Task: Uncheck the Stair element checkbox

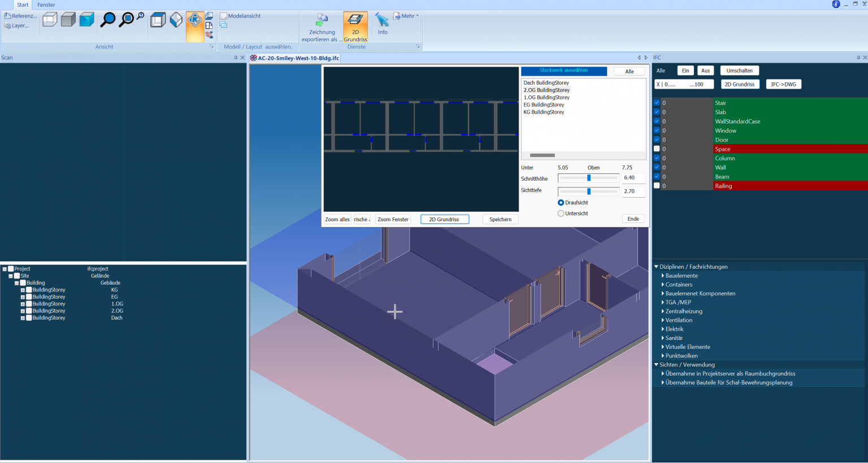Action: tap(657, 103)
